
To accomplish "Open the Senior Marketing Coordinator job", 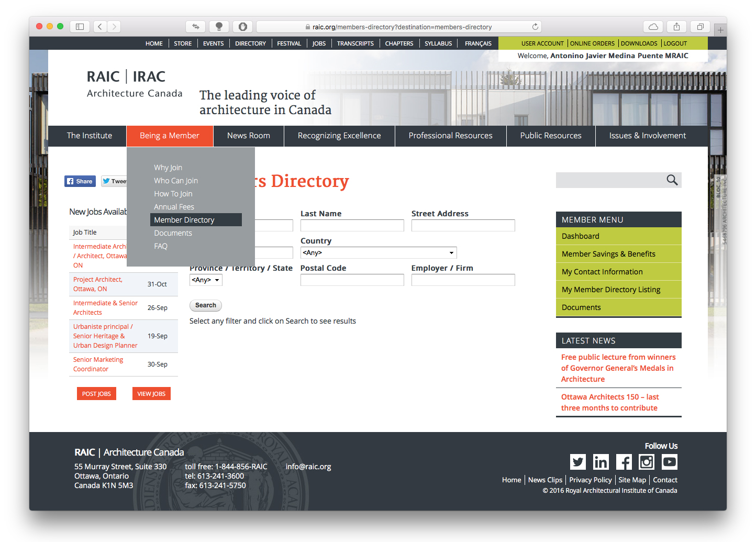I will pyautogui.click(x=98, y=364).
